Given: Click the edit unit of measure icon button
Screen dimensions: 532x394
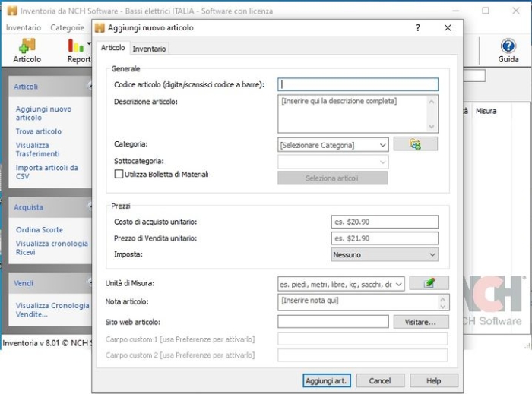Looking at the screenshot, I should [429, 283].
